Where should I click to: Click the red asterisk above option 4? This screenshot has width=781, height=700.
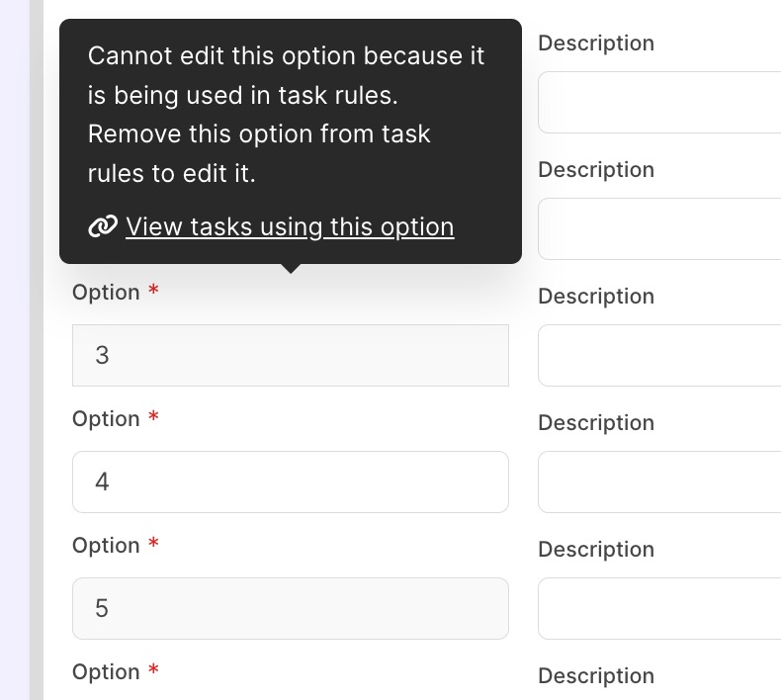pos(153,419)
